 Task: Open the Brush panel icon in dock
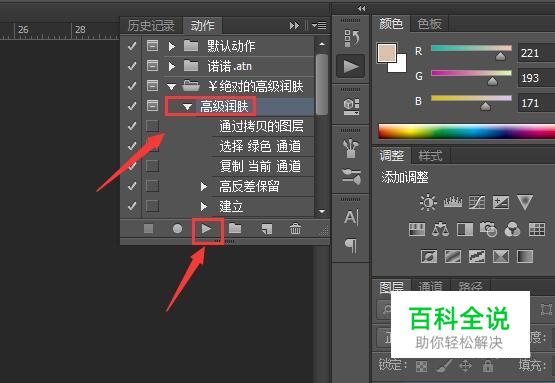pos(351,177)
